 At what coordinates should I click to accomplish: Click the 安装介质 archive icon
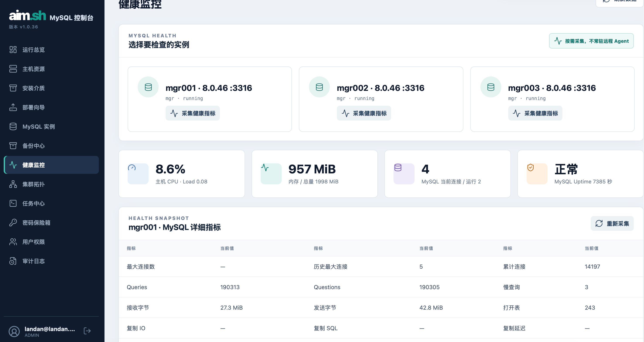point(13,88)
